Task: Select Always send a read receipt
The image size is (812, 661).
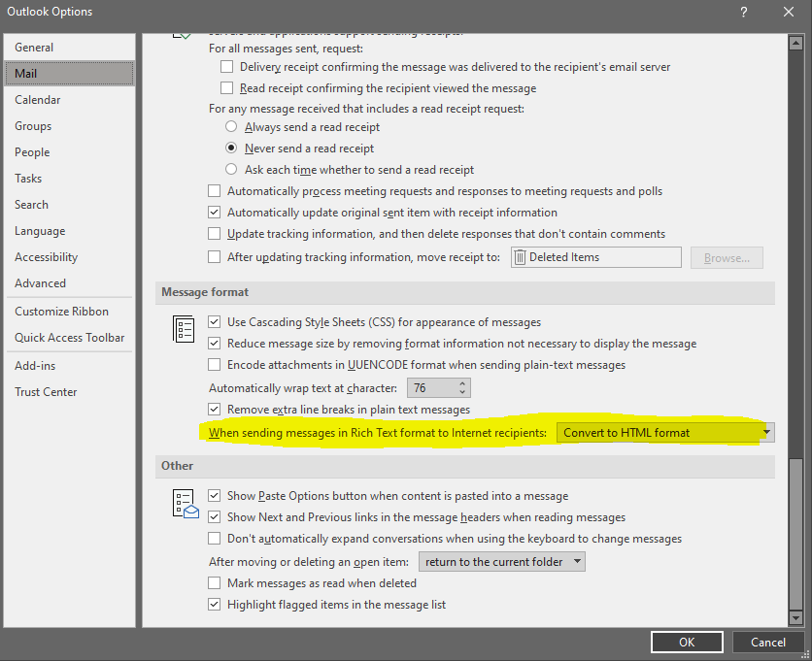Action: [x=231, y=127]
